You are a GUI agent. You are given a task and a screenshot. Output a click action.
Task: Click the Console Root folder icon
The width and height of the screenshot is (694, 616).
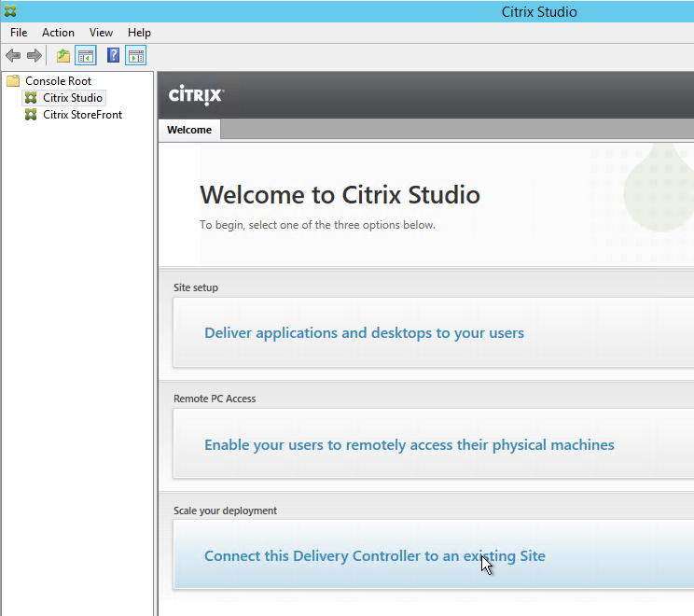click(13, 80)
